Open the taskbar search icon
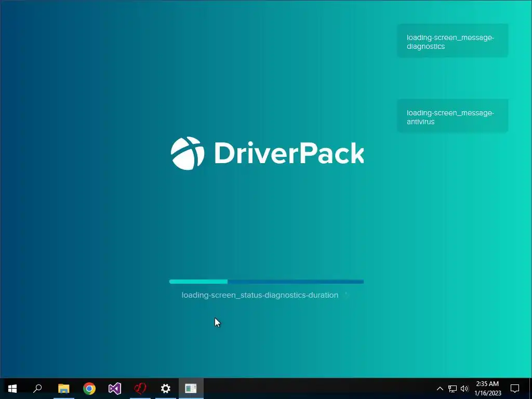Viewport: 532px width, 399px height. pyautogui.click(x=37, y=389)
